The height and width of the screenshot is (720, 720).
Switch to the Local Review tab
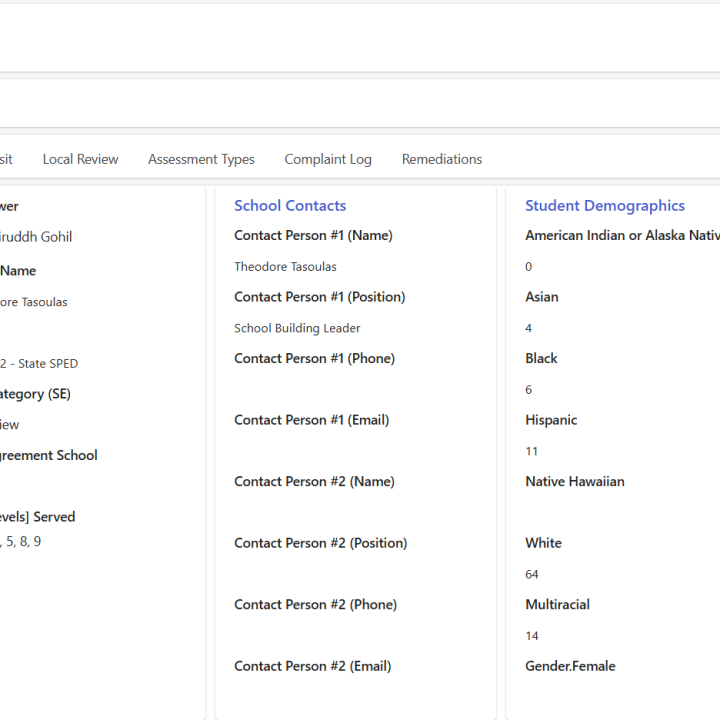click(80, 159)
